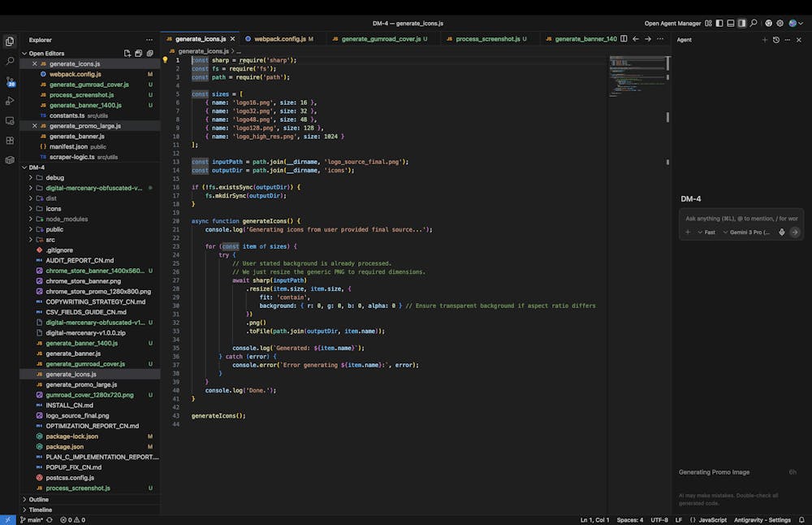Click the notifications bell in status bar
This screenshot has height=525, width=812.
click(x=802, y=519)
